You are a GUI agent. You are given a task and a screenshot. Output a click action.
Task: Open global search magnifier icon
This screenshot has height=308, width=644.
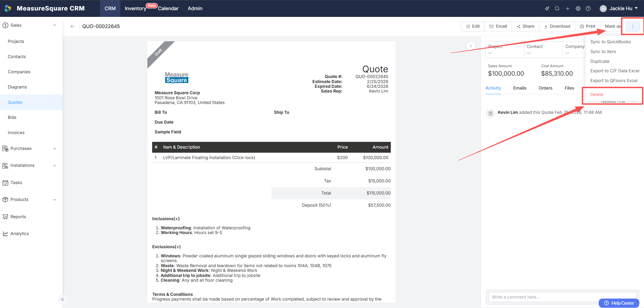[557, 8]
